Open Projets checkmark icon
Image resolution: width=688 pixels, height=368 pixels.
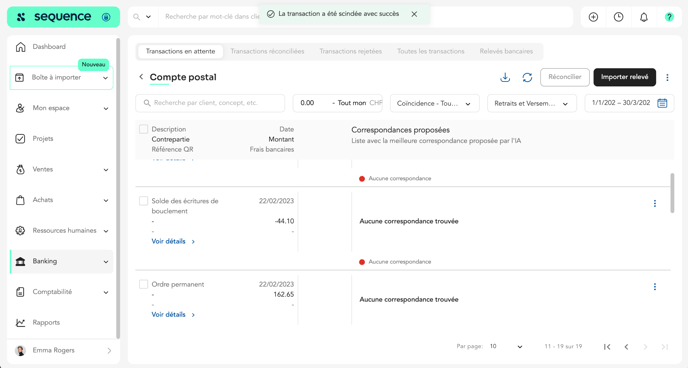(20, 139)
